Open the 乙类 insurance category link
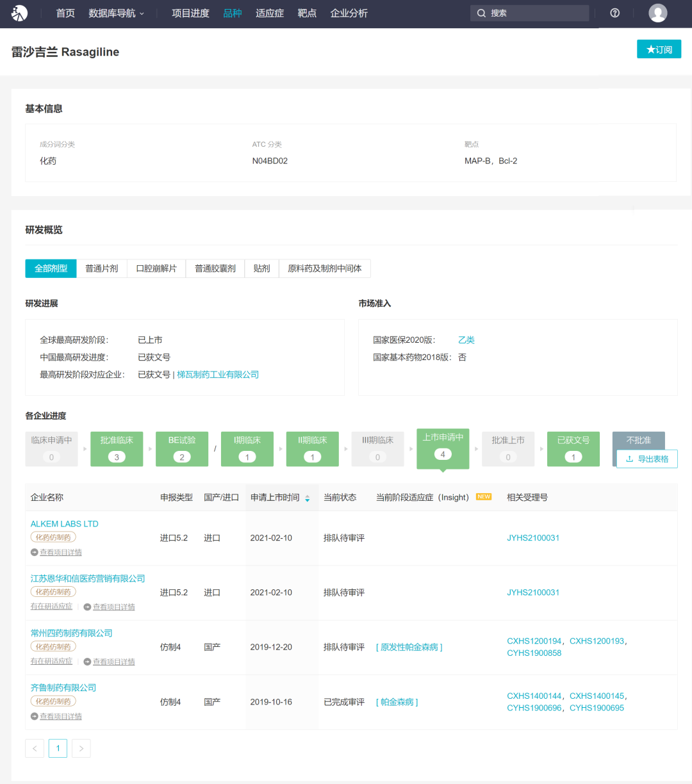This screenshot has height=784, width=692. [x=466, y=340]
